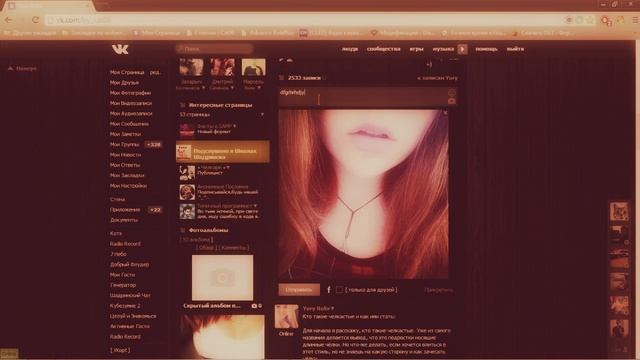Screen dimensions: 640x360
Task: Open 'Мои Новости' in sidebar
Action: coord(125,155)
